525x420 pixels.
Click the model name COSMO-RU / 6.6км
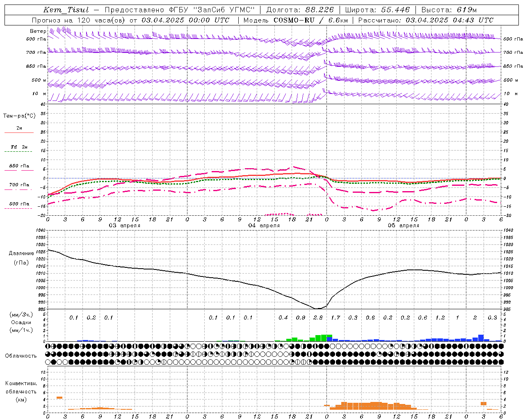pyautogui.click(x=311, y=20)
